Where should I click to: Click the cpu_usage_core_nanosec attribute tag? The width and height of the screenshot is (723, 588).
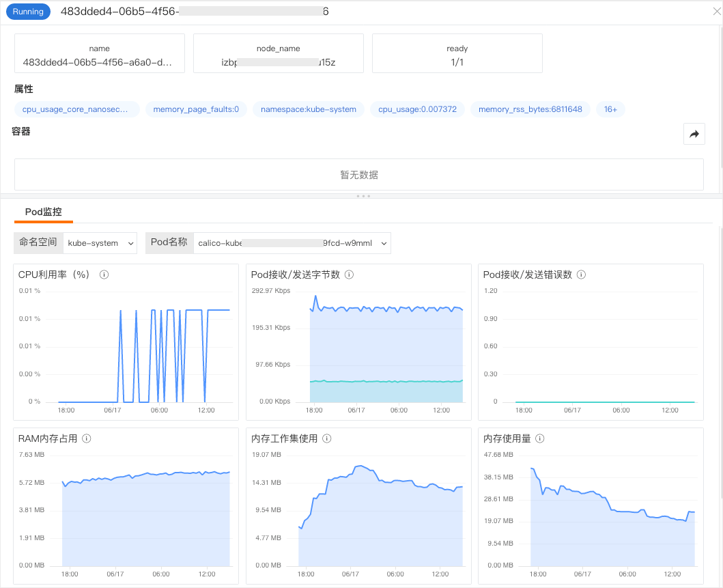coord(76,109)
